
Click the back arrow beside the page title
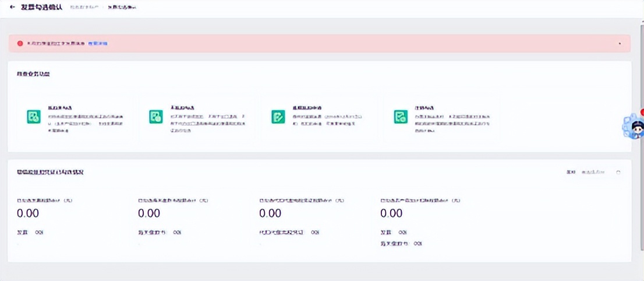click(x=13, y=7)
